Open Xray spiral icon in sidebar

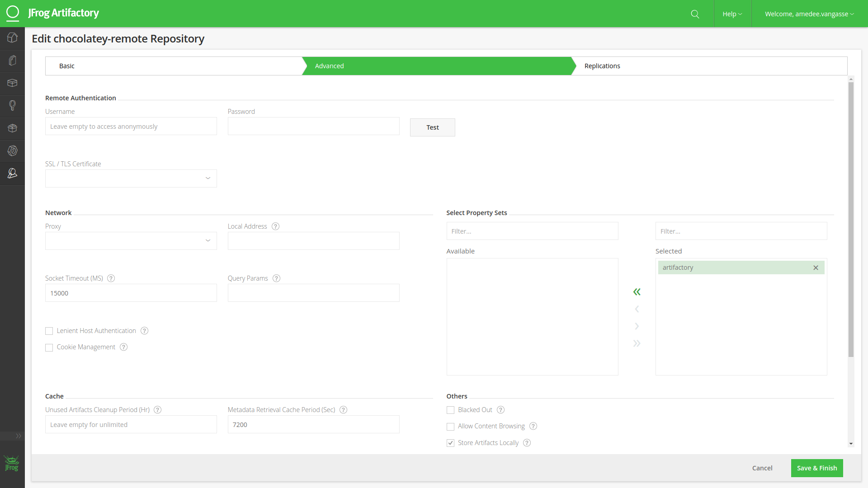12,150
